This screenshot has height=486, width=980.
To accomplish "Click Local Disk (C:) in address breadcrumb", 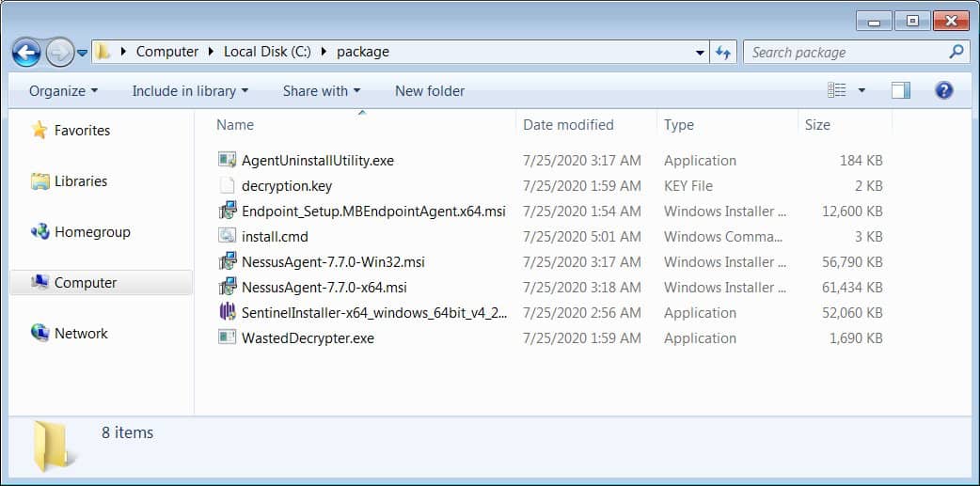I will coord(266,52).
